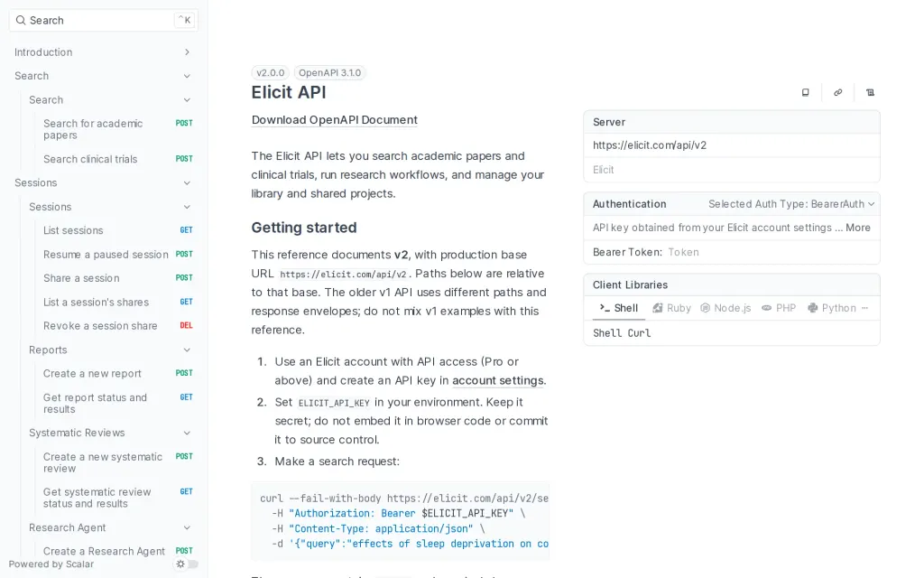The width and height of the screenshot is (924, 578).
Task: Click the v2.0.0 version badge
Action: click(271, 73)
